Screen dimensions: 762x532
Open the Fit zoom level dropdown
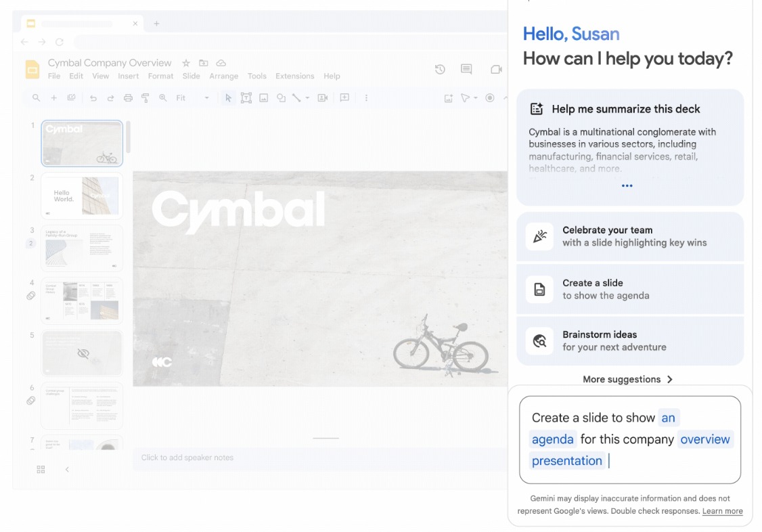[192, 98]
